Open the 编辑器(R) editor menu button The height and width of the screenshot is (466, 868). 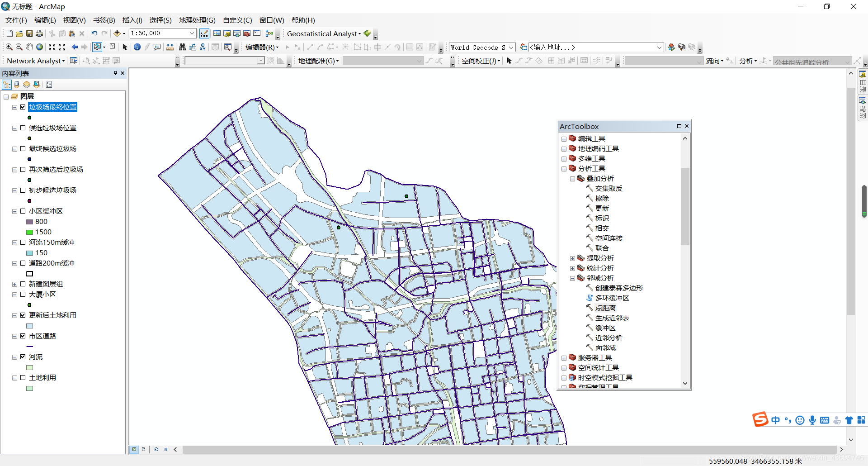pos(262,47)
